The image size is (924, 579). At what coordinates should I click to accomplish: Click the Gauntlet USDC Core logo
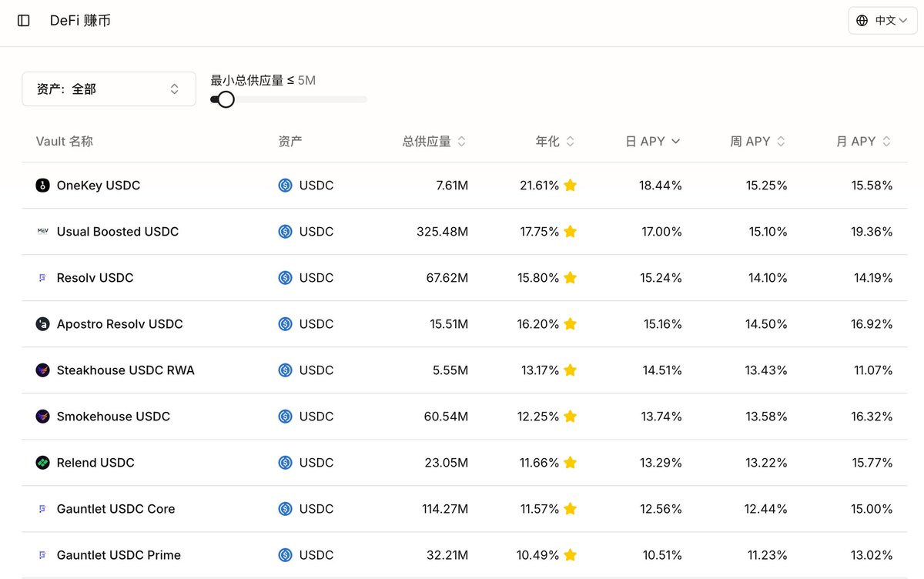42,509
